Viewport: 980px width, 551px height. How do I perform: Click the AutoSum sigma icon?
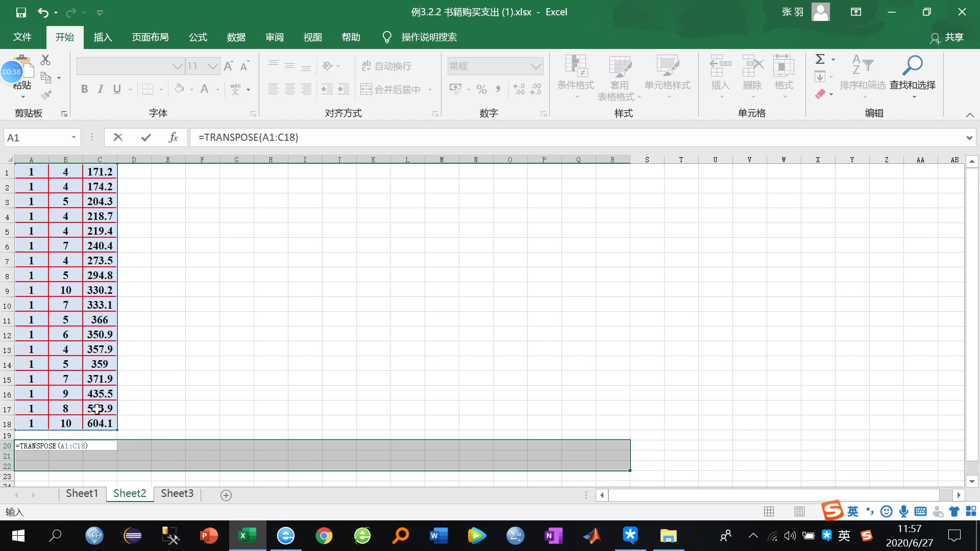[820, 59]
